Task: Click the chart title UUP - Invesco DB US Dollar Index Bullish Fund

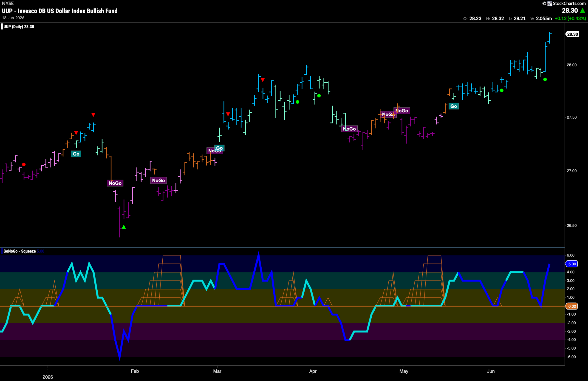Action: pyautogui.click(x=60, y=11)
